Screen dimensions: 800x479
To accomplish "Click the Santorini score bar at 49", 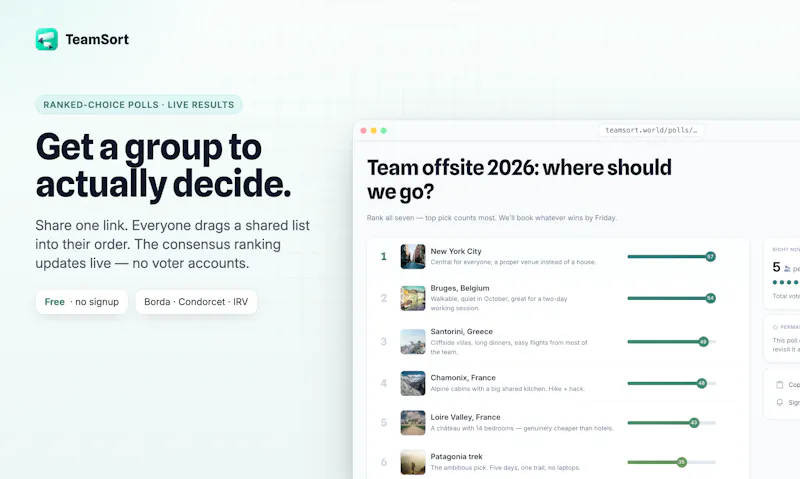I will 671,342.
